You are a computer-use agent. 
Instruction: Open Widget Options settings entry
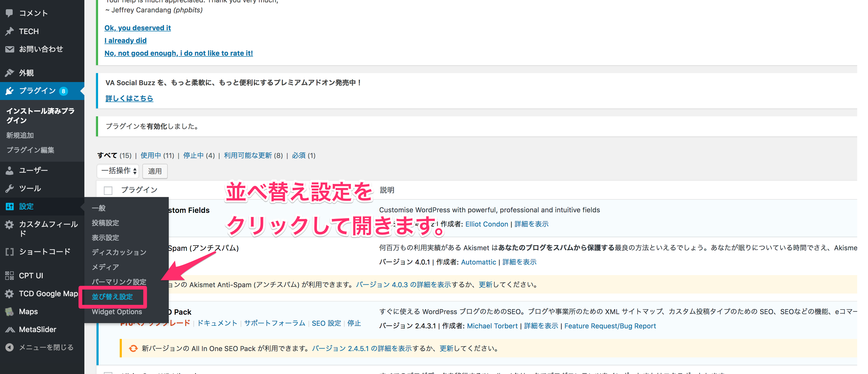coord(117,312)
